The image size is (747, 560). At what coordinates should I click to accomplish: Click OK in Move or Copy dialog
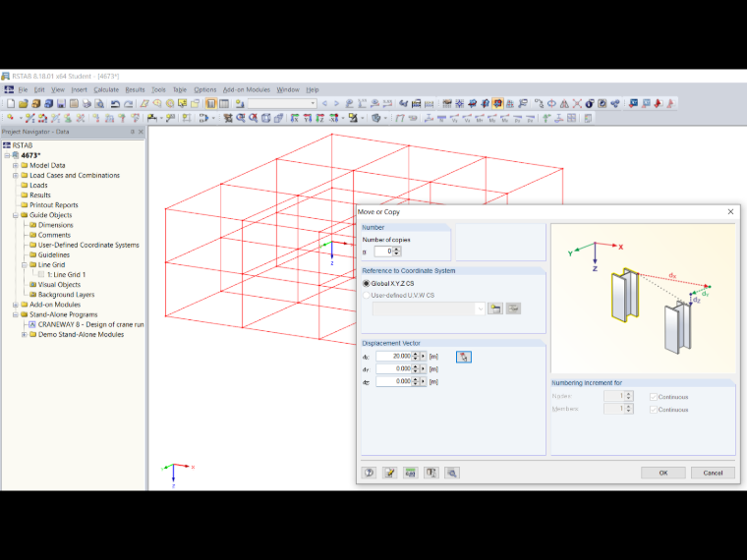[663, 473]
